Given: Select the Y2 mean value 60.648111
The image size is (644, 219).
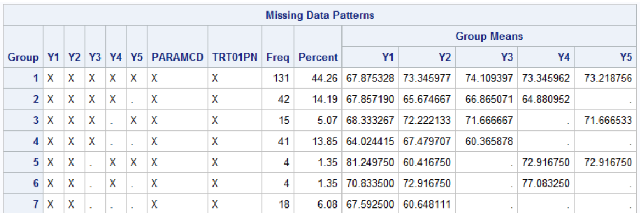Looking at the screenshot, I should [427, 204].
